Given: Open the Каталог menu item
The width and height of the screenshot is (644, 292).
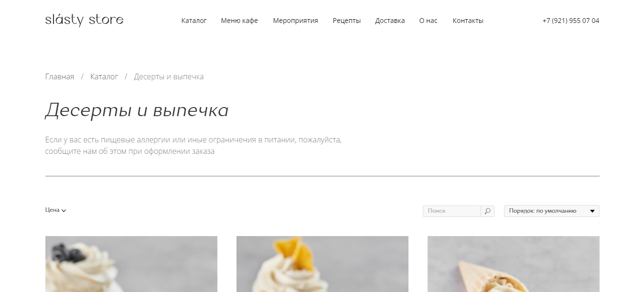Looking at the screenshot, I should coord(194,21).
